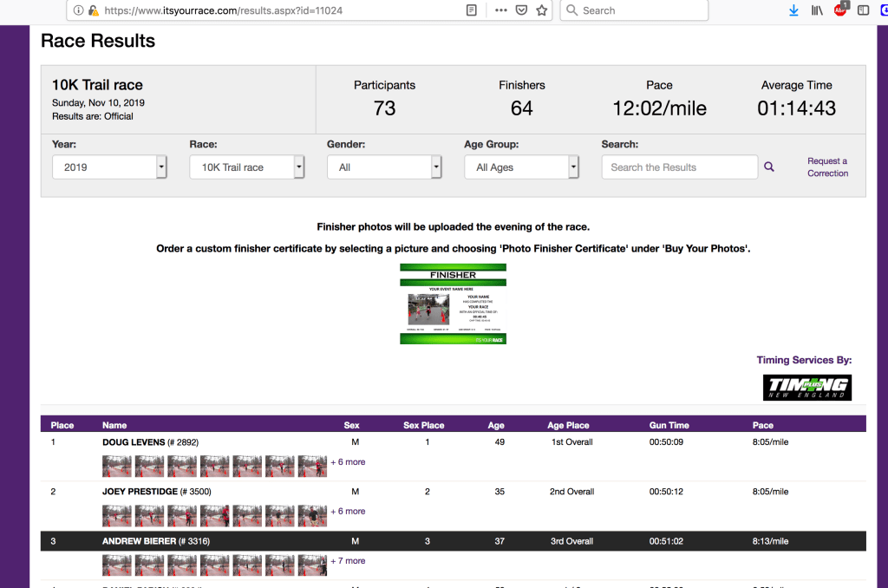
Task: Click the Request a Correction link
Action: [827, 167]
